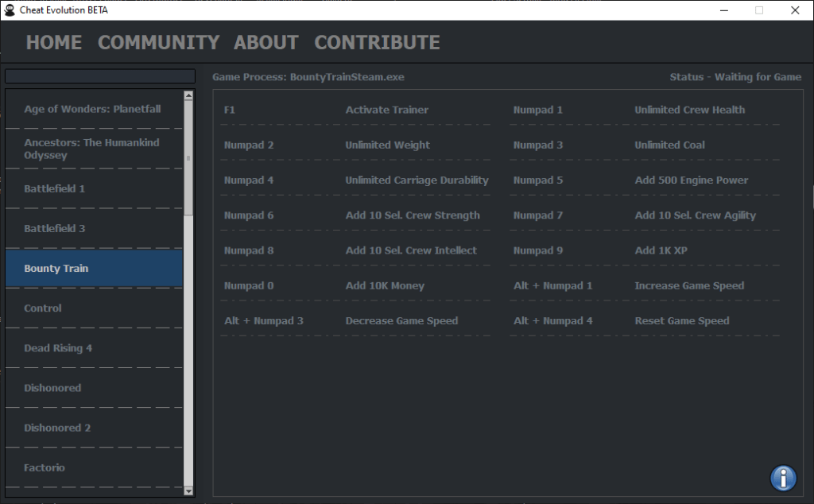Choose Battlefield 1 from the game list
814x504 pixels.
tap(94, 188)
